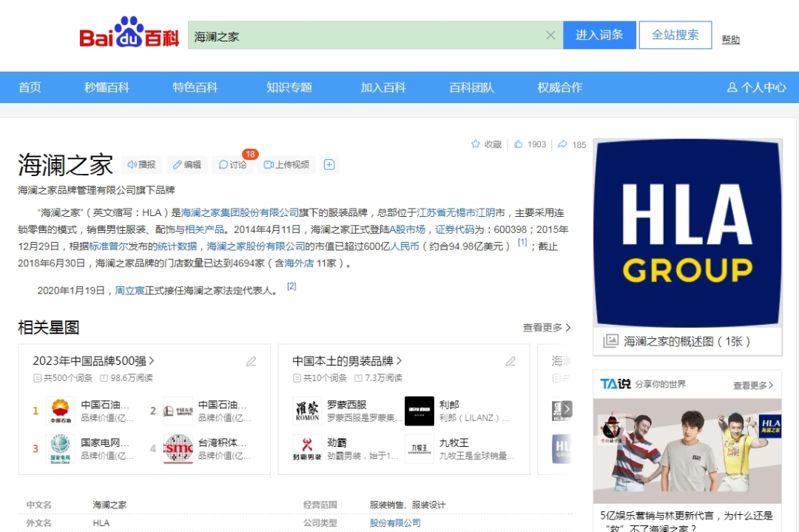Go to the 首页 nav tab

point(30,87)
